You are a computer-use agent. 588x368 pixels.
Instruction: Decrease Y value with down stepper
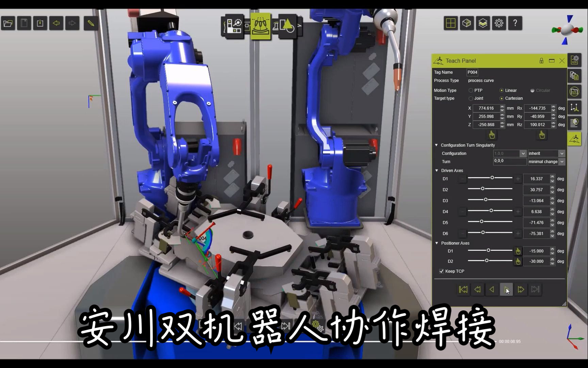pyautogui.click(x=502, y=118)
